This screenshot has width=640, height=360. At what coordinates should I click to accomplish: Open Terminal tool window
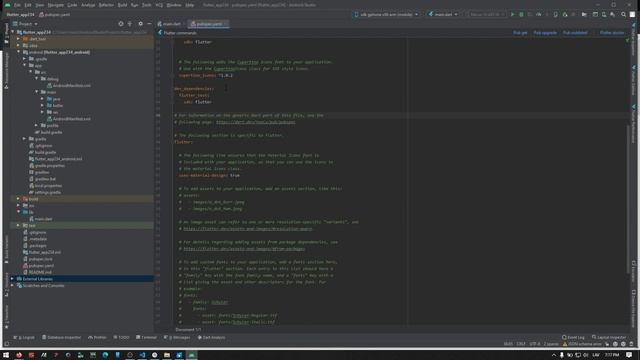click(147, 338)
